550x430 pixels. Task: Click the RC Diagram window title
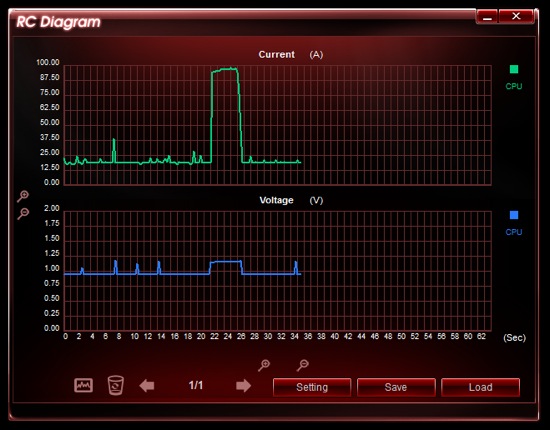[58, 22]
